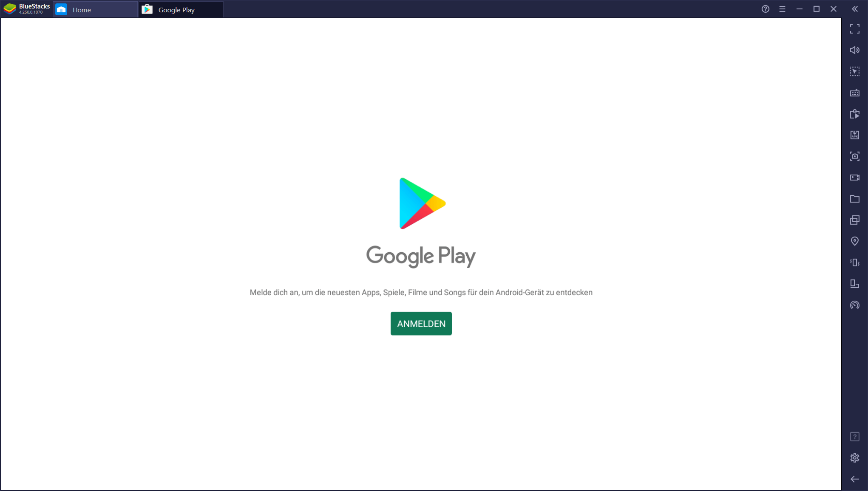This screenshot has height=491, width=868.
Task: Open volume control in sidebar
Action: click(x=854, y=50)
